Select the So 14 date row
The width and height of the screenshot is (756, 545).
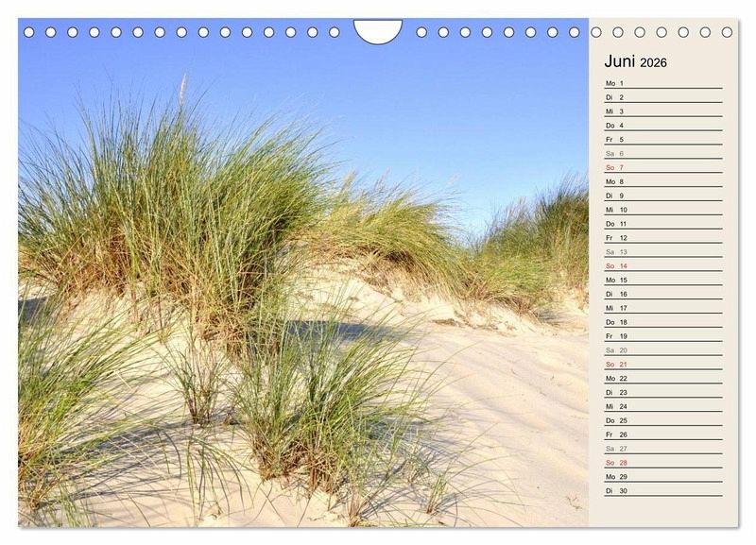[x=663, y=266]
